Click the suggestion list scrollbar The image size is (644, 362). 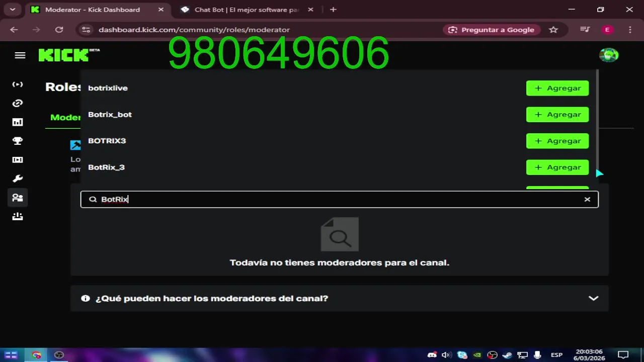[x=597, y=121]
